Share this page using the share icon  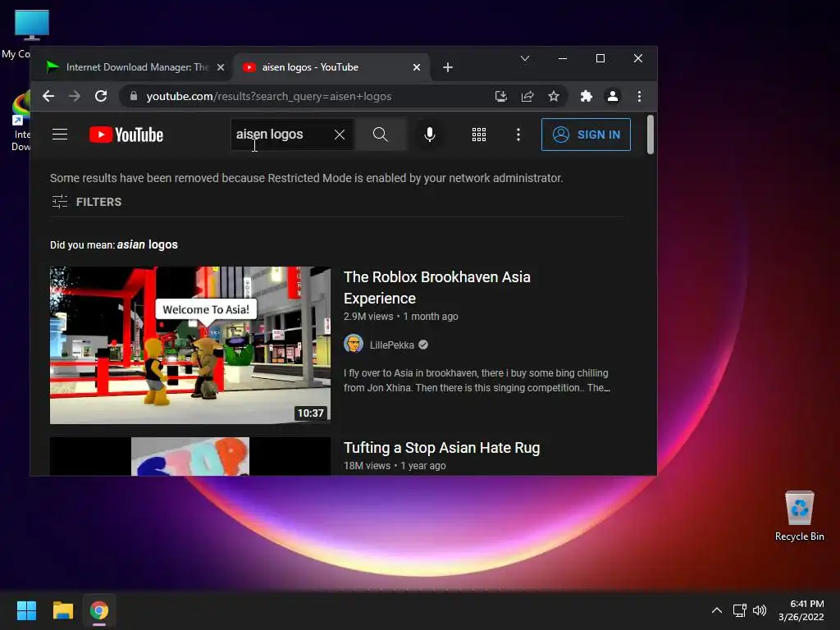(527, 97)
